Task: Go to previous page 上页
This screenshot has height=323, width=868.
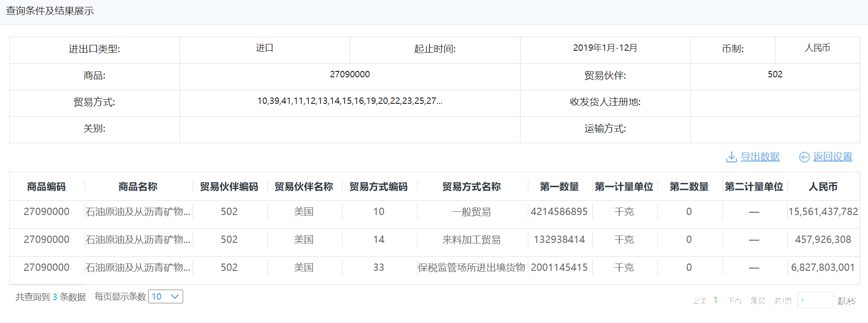Action: click(x=700, y=301)
